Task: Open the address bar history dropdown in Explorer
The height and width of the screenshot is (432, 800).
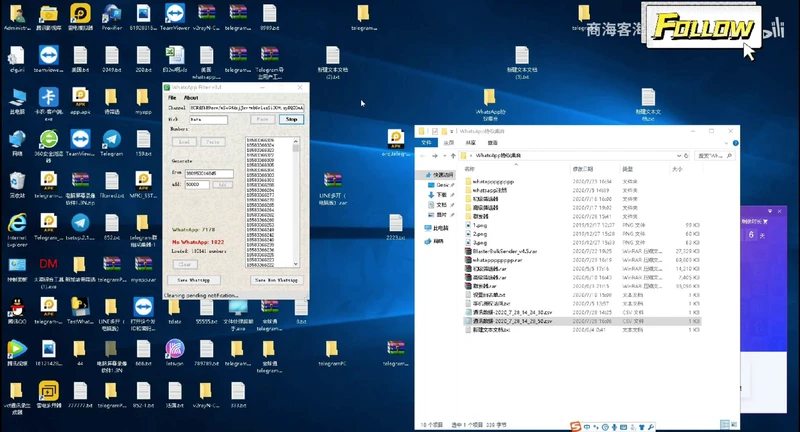Action: tap(679, 156)
